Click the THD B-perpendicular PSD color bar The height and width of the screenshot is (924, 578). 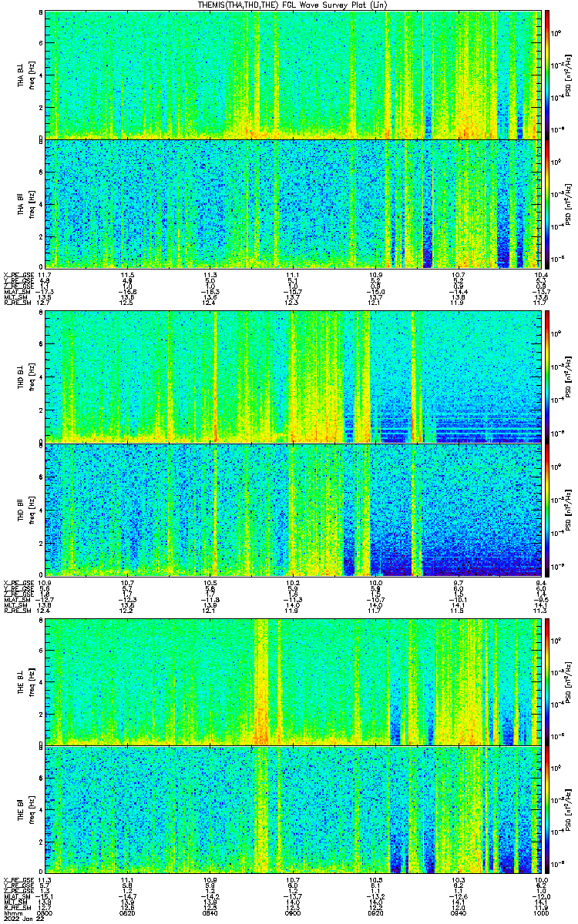tap(548, 377)
